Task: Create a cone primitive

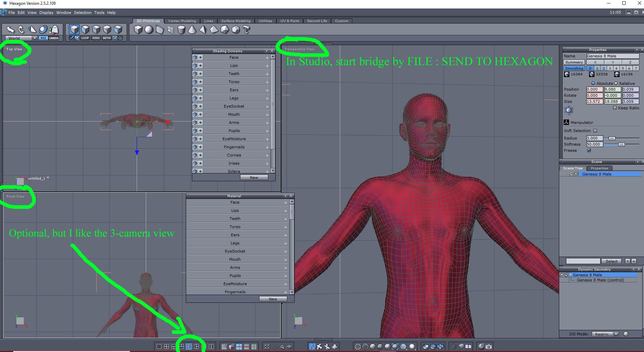Action: 192,30
